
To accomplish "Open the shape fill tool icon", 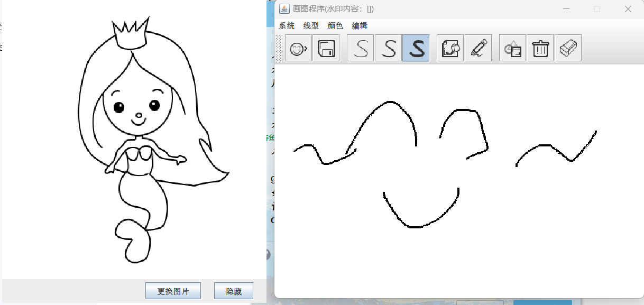I will [x=511, y=48].
